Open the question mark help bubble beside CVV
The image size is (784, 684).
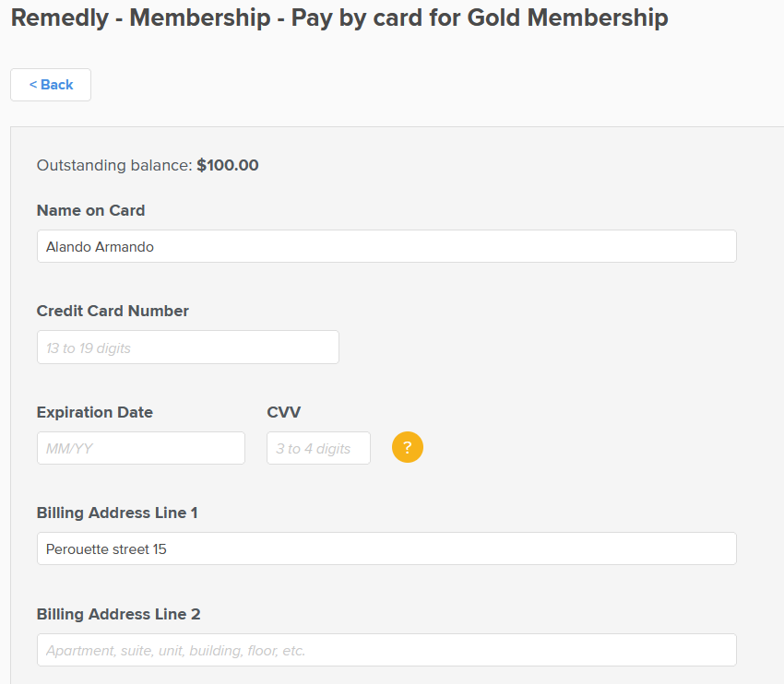pos(407,446)
